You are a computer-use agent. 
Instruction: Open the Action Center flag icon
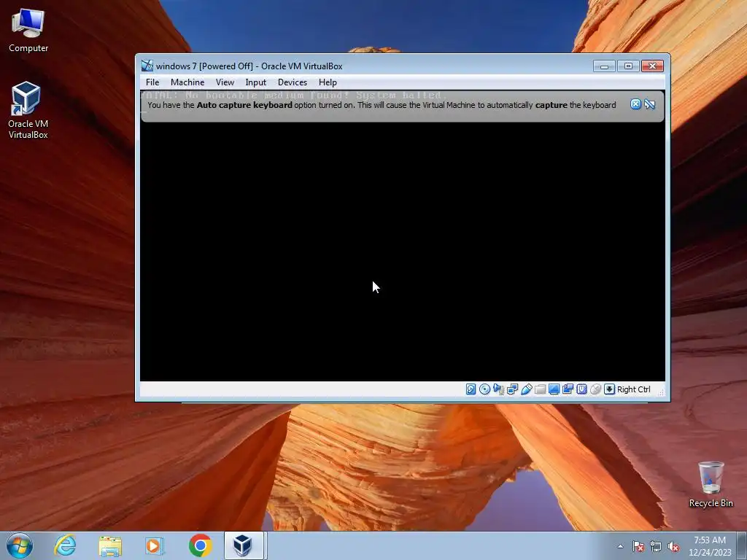[x=638, y=546]
